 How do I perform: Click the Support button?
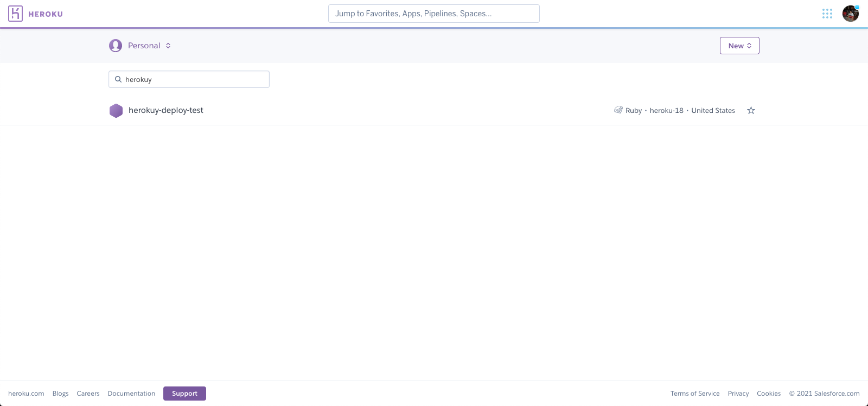184,394
